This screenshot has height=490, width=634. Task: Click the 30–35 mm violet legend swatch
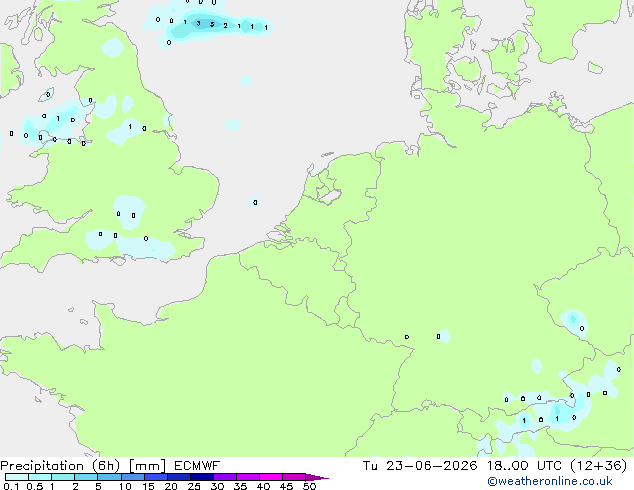pos(224,477)
